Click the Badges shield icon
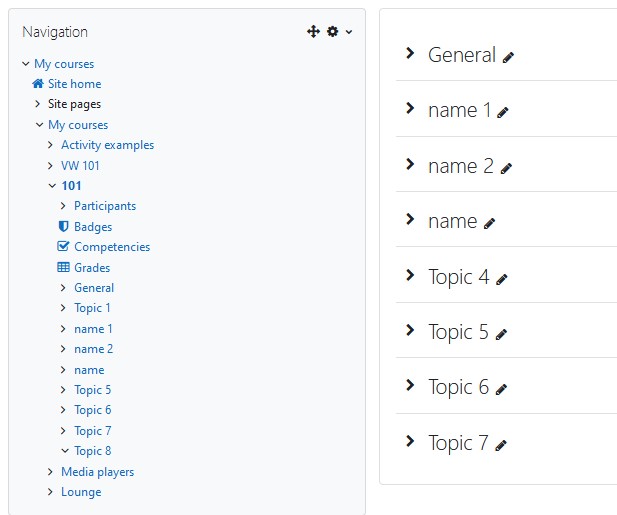Viewport: 617px width, 515px height. click(63, 226)
